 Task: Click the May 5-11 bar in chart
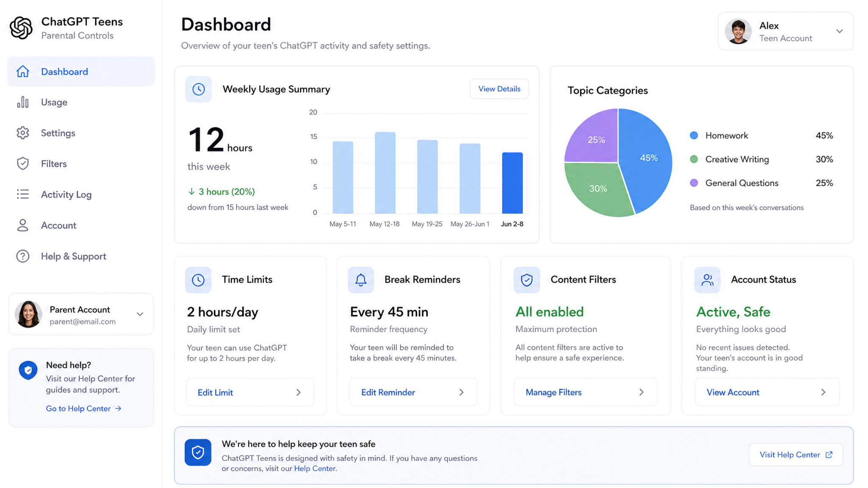343,177
